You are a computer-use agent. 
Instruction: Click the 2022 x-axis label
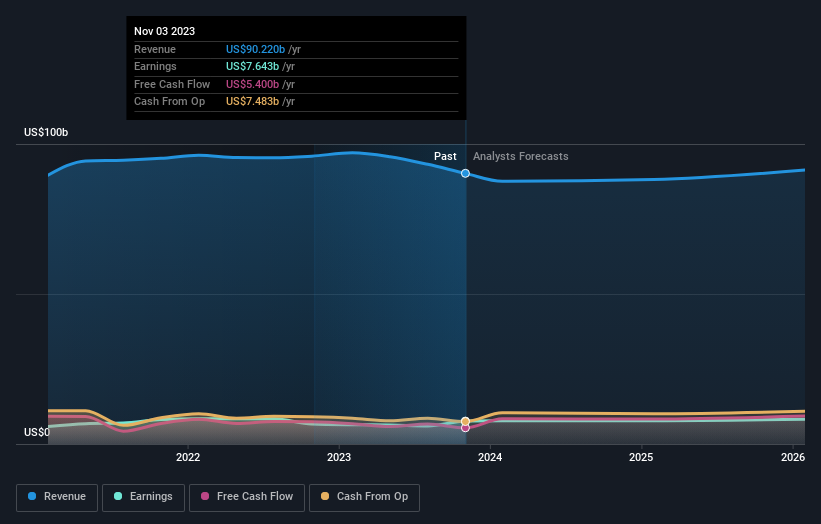188,457
